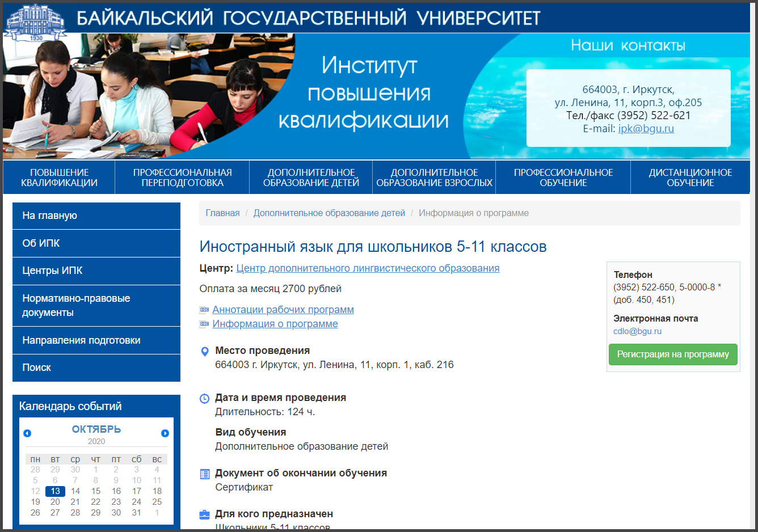The height and width of the screenshot is (532, 758).
Task: Open the Дистанционное обучение menu
Action: pyautogui.click(x=690, y=178)
